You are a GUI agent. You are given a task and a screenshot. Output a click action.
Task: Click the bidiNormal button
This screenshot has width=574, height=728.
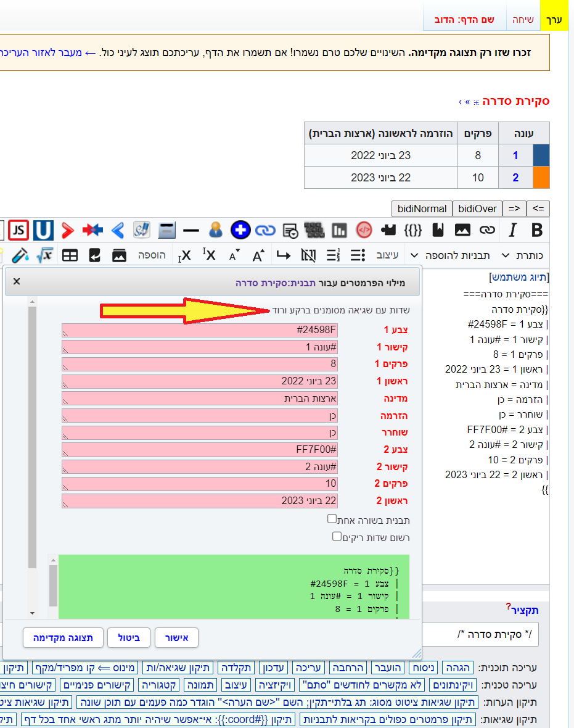tap(422, 209)
